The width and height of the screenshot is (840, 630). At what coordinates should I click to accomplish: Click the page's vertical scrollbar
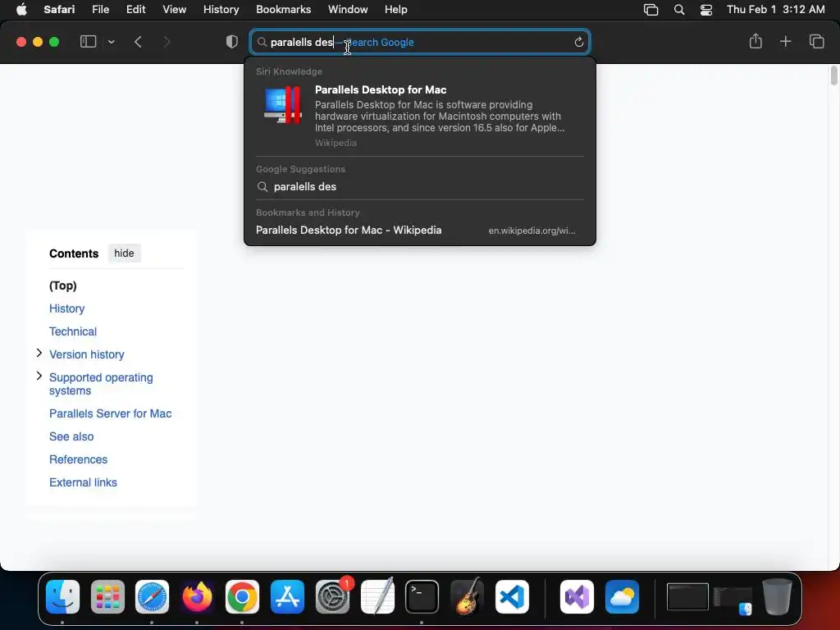pyautogui.click(x=833, y=75)
